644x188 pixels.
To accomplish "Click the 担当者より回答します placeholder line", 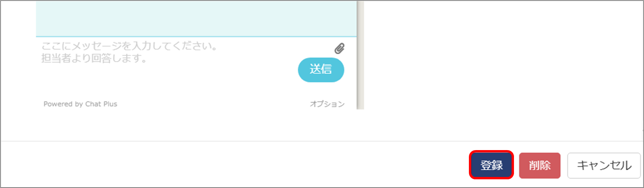I will [94, 58].
